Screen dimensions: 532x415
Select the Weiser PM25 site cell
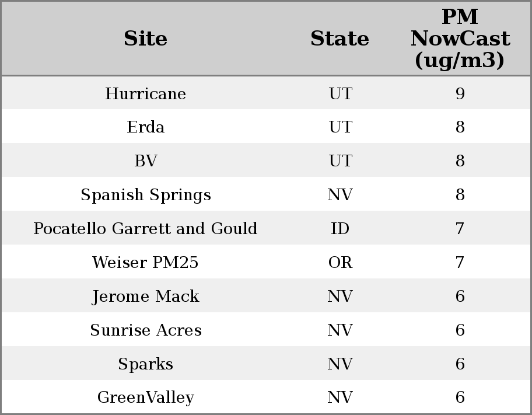[145, 263]
